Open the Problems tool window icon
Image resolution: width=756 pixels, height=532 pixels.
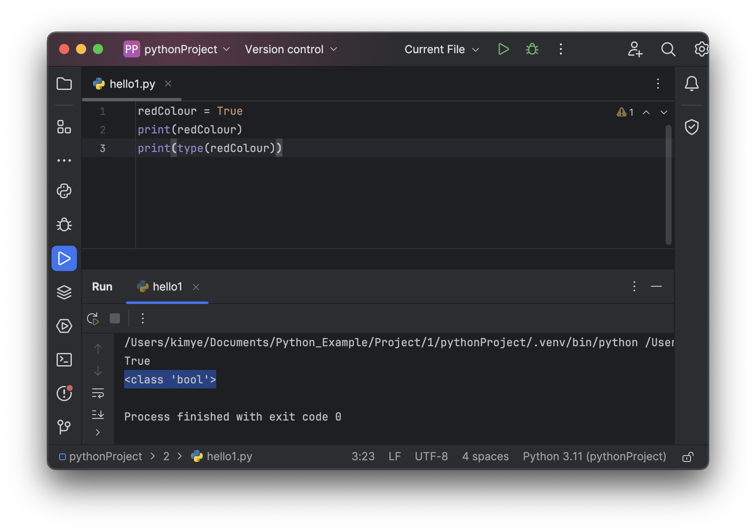pos(64,394)
